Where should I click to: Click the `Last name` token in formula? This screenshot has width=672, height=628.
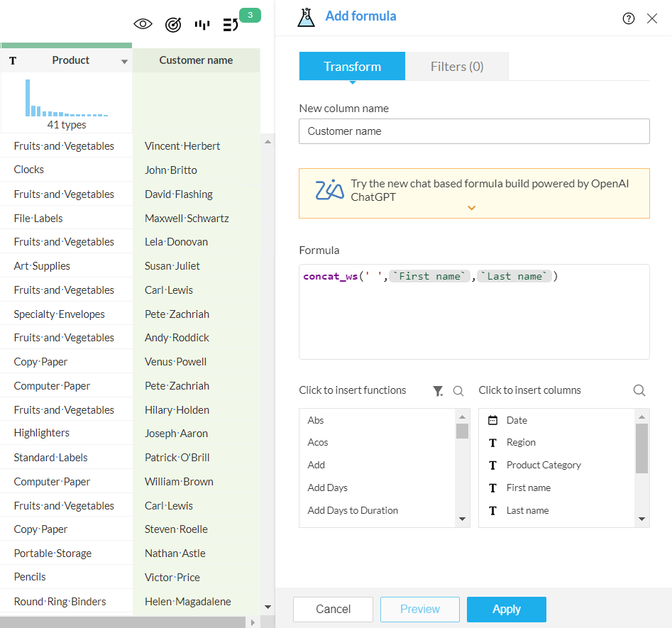[x=514, y=277]
